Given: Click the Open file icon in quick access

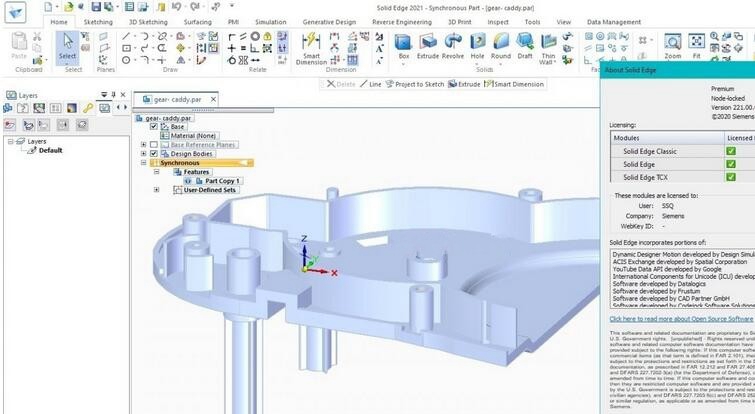Looking at the screenshot, I should pos(69,7).
